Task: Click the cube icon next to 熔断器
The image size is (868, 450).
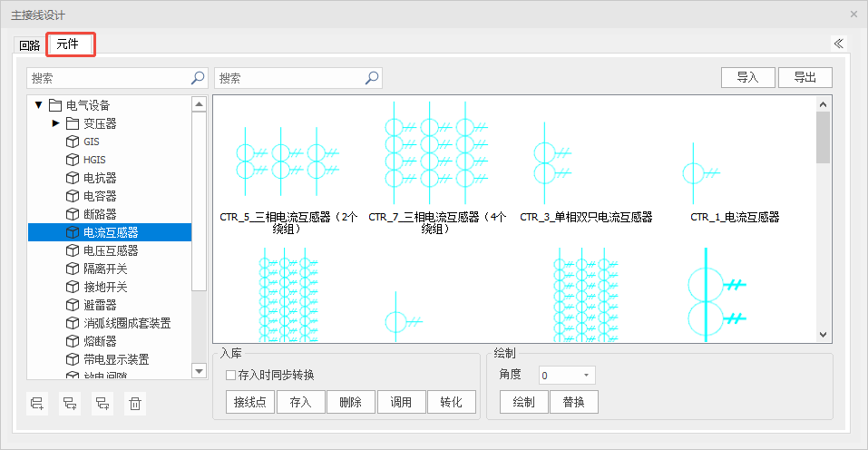Action: point(73,341)
